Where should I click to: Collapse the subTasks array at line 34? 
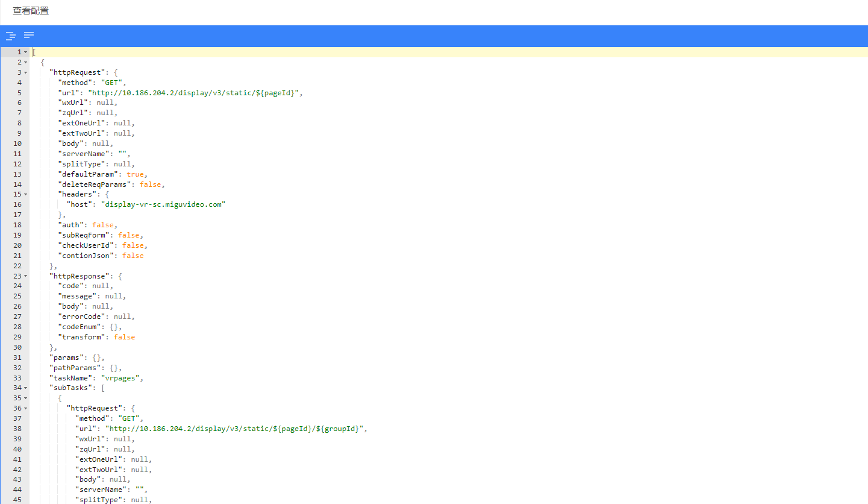[25, 388]
